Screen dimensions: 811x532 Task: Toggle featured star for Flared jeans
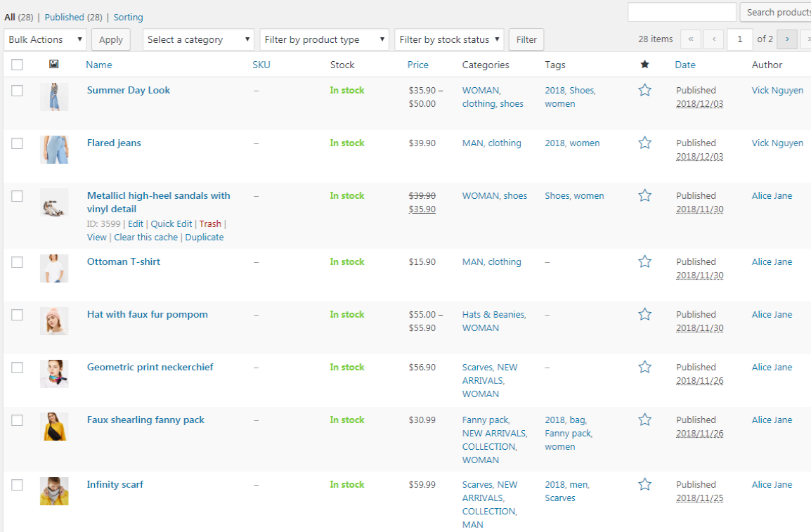(644, 143)
